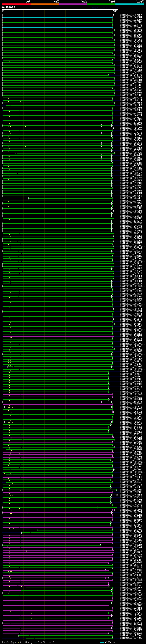Select hit label UniRef100_C4R972
This screenshot has width=146, height=644.
point(131,600)
